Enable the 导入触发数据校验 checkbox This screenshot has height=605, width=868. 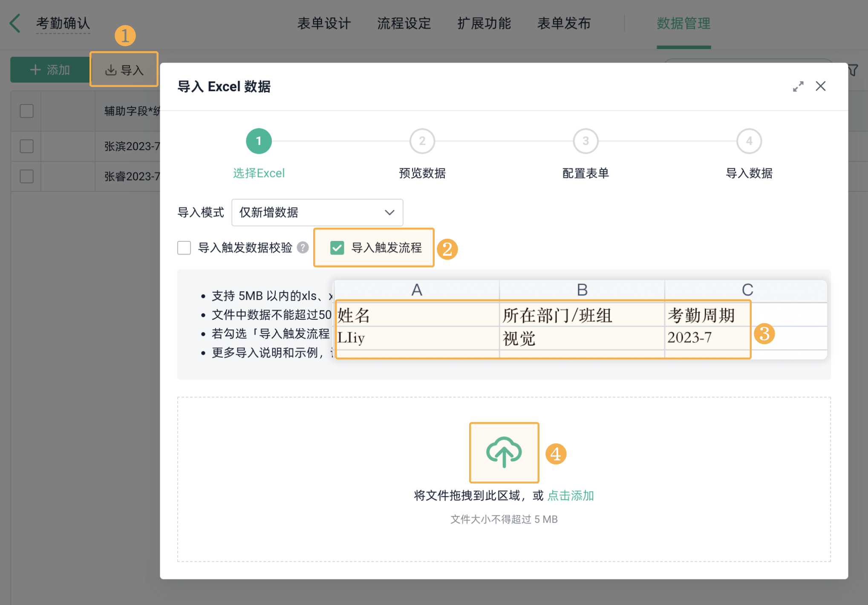184,247
